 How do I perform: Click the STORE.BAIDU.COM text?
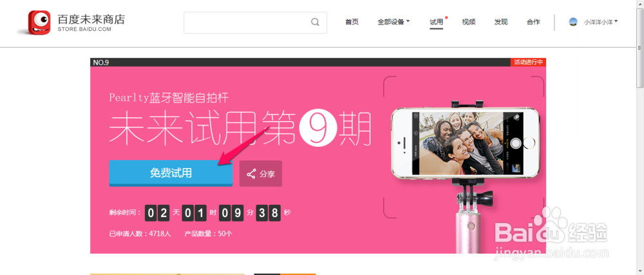(84, 30)
